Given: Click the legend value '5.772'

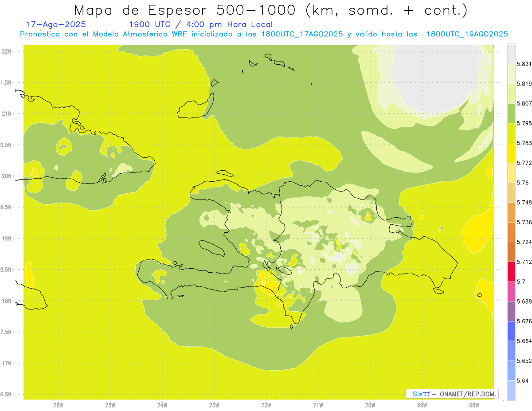Looking at the screenshot, I should pos(524,163).
